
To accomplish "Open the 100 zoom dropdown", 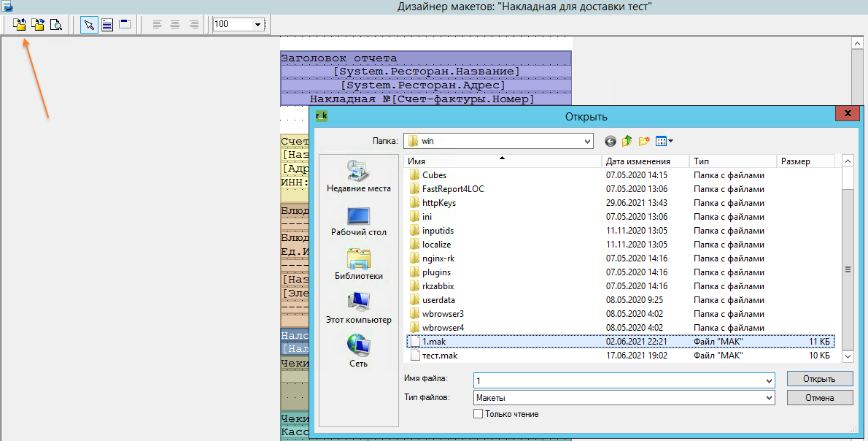I will [x=257, y=24].
